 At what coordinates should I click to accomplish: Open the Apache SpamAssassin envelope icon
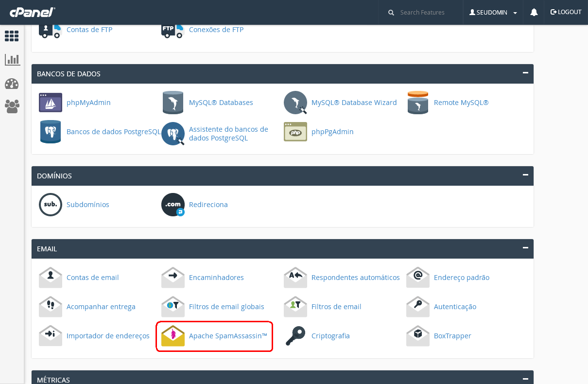tap(173, 336)
